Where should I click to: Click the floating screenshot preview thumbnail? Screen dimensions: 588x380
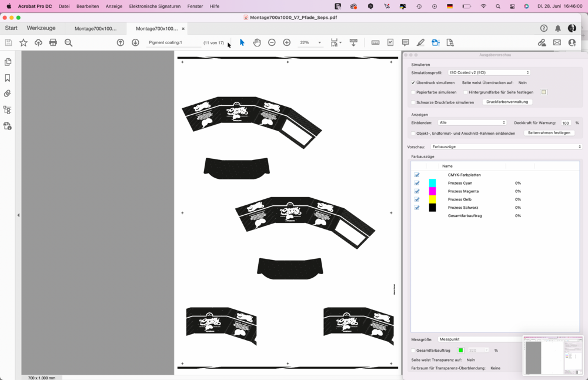[553, 356]
